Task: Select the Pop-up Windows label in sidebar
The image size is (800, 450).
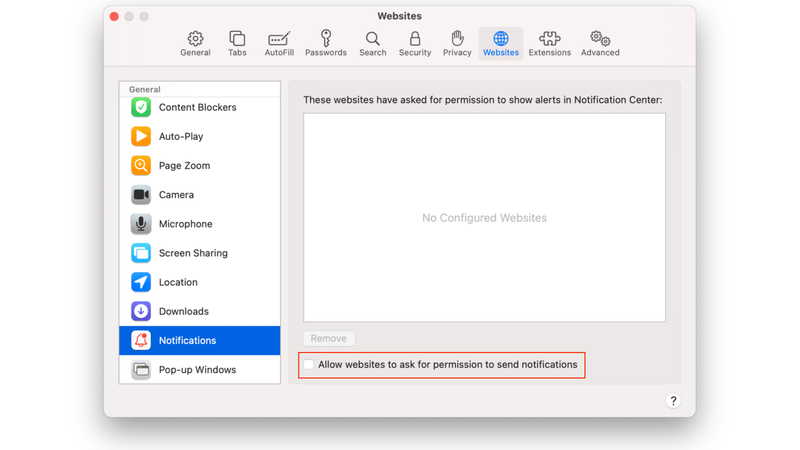Action: click(197, 369)
